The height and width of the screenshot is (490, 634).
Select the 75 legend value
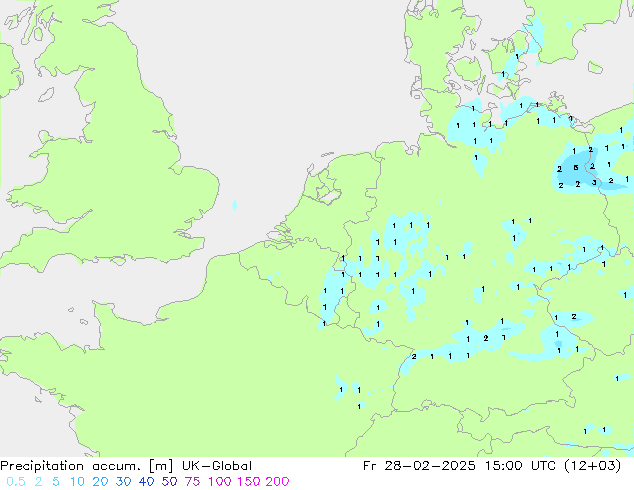pyautogui.click(x=192, y=482)
